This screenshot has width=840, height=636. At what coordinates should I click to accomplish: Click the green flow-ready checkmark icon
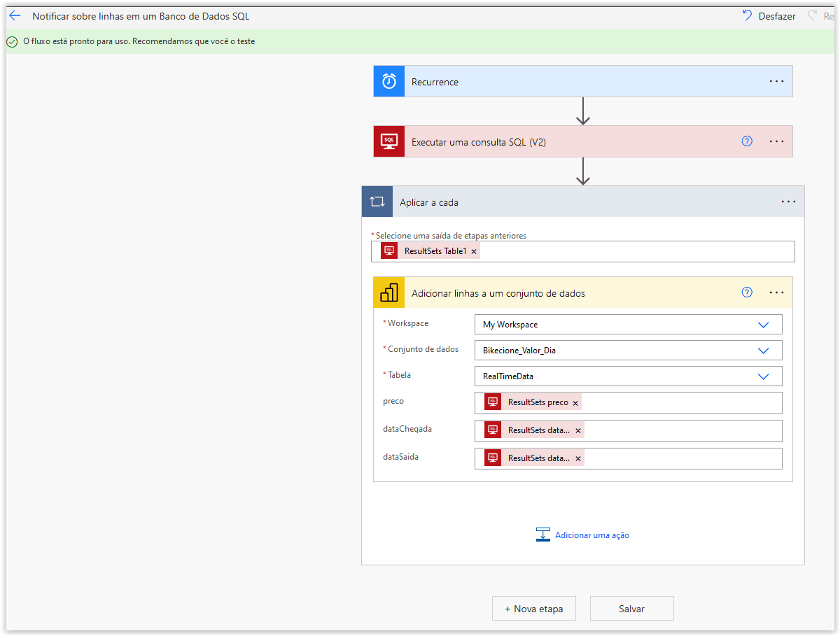12,42
